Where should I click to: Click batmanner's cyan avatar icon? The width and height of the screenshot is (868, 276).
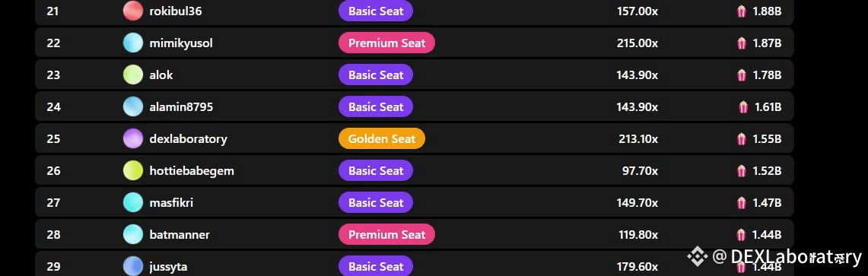(133, 234)
